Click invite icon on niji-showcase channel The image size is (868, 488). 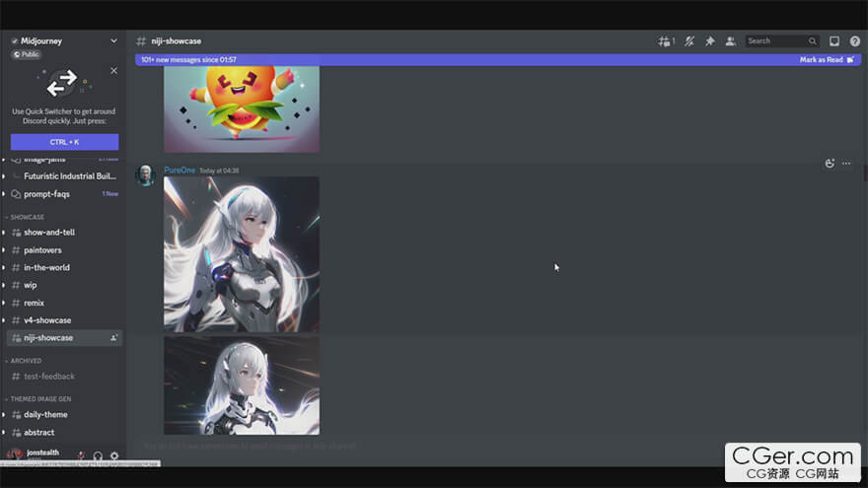(x=114, y=338)
